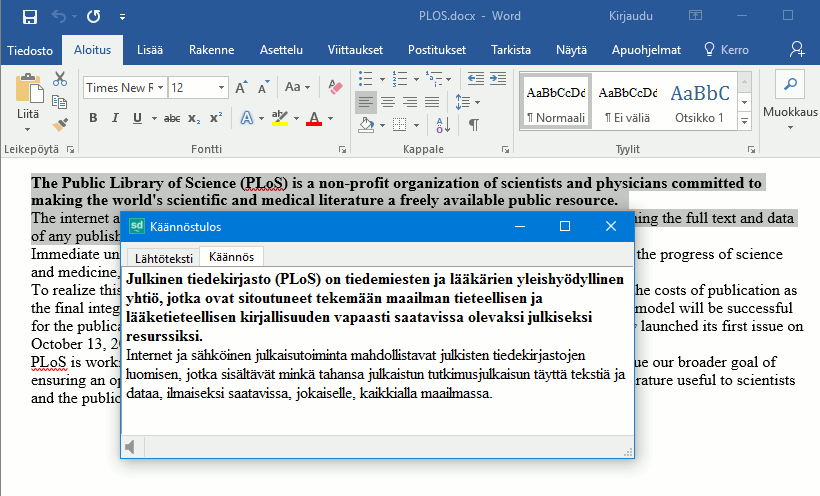This screenshot has width=820, height=496.
Task: Align text right
Action: (409, 102)
